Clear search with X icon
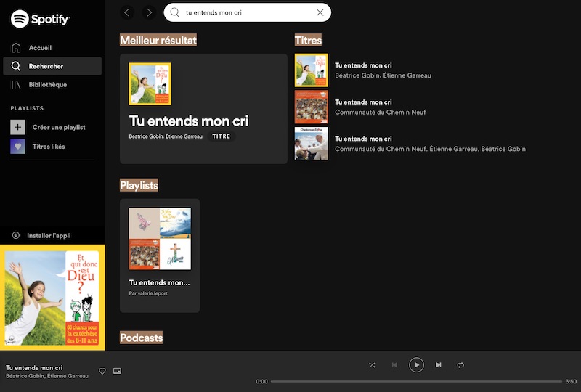 320,12
